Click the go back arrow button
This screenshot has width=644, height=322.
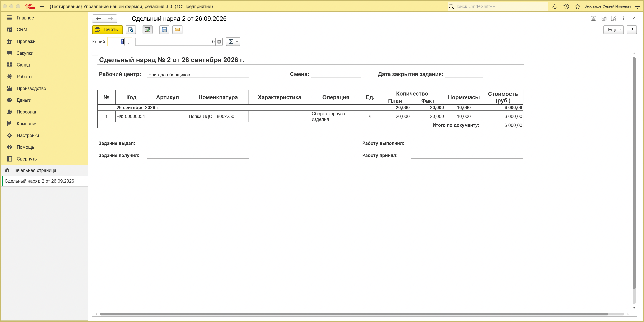[x=99, y=18]
